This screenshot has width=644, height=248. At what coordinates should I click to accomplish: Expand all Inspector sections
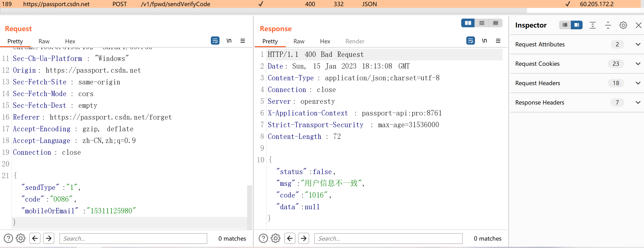coord(593,25)
